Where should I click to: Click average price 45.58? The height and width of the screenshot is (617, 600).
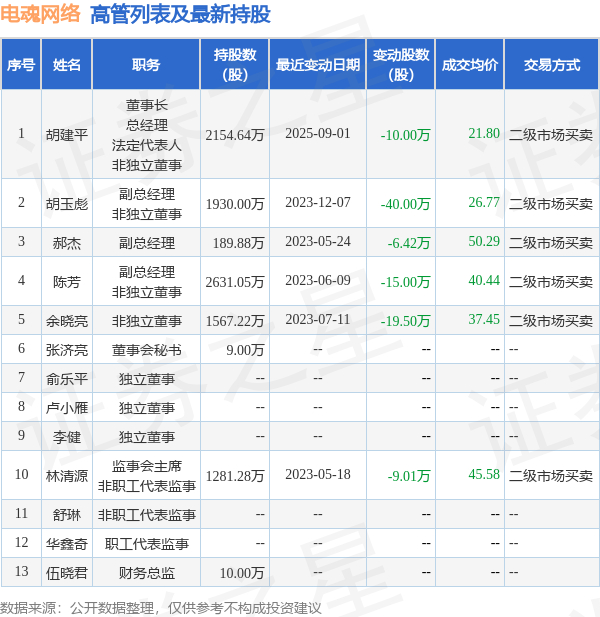[x=484, y=474]
